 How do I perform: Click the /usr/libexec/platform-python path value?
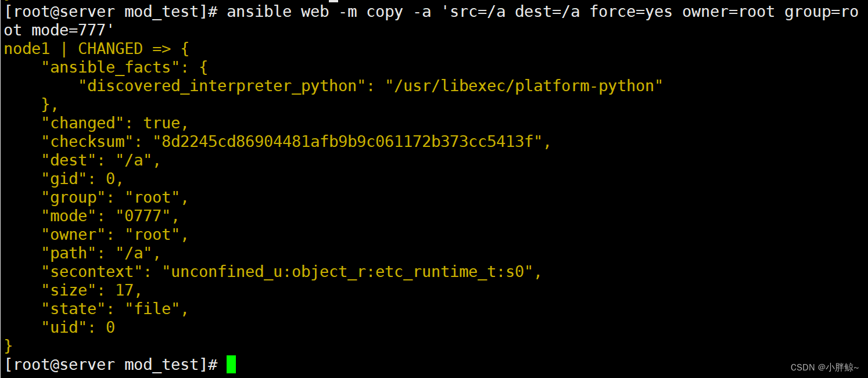pos(524,86)
